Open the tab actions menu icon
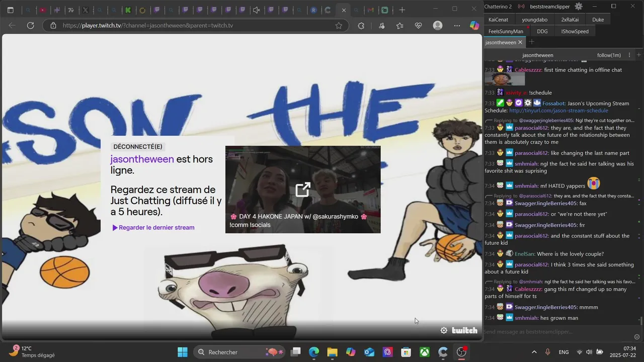Image resolution: width=644 pixels, height=362 pixels. pos(11,10)
